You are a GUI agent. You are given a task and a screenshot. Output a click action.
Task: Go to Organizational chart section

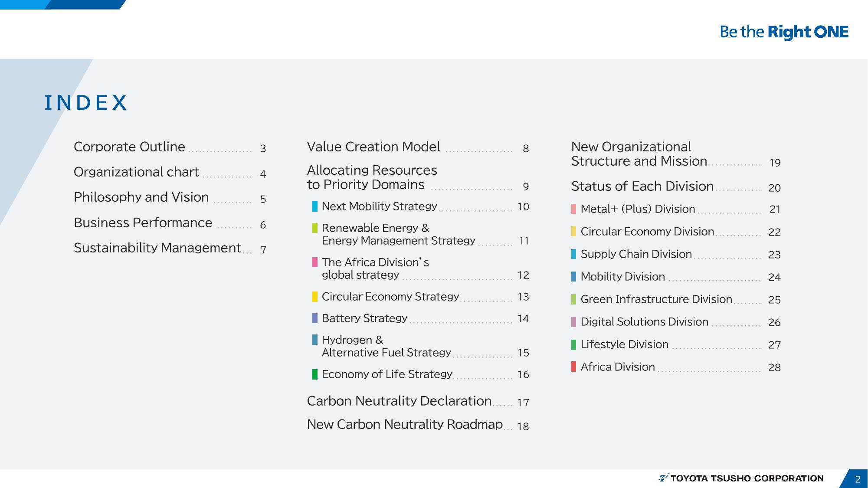[x=136, y=172]
